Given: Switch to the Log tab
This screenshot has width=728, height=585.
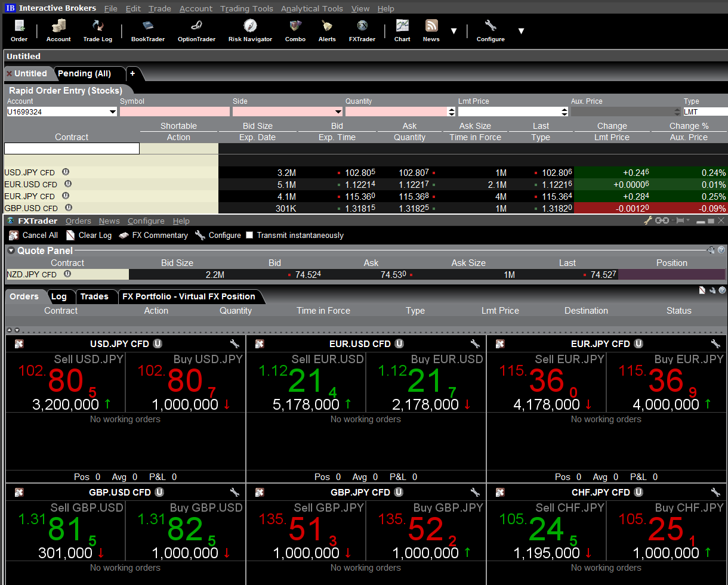Looking at the screenshot, I should click(x=59, y=296).
